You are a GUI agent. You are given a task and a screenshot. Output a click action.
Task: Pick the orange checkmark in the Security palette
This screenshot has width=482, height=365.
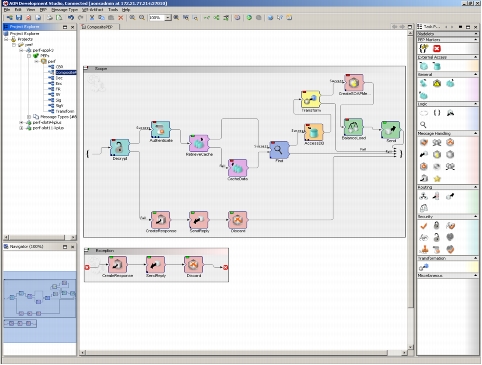[424, 226]
